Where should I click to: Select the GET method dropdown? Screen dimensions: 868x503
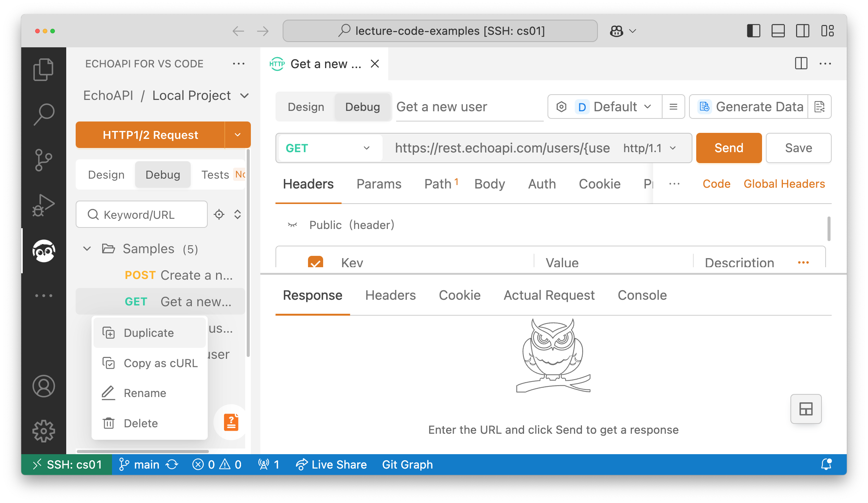click(329, 148)
